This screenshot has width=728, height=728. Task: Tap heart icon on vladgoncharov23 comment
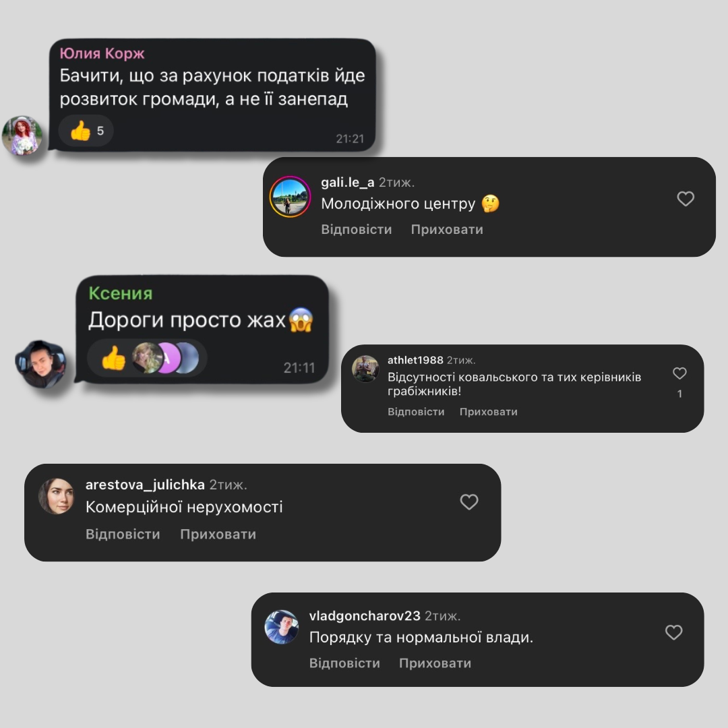click(x=673, y=632)
